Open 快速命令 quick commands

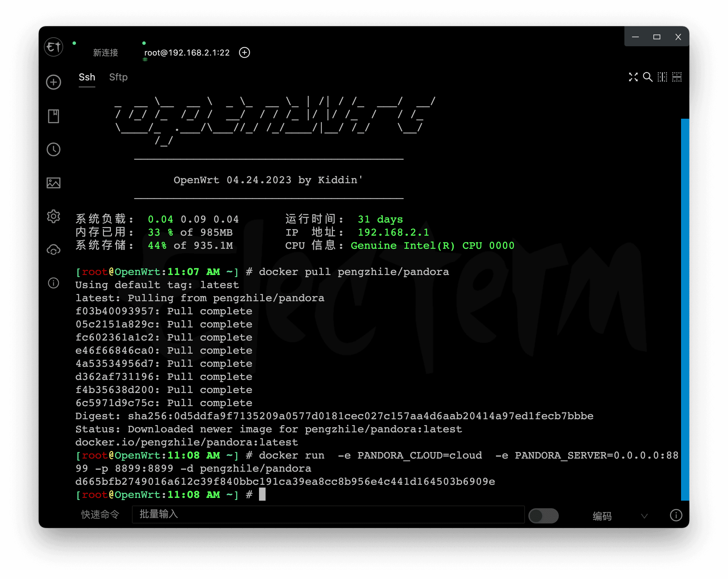[x=100, y=514]
